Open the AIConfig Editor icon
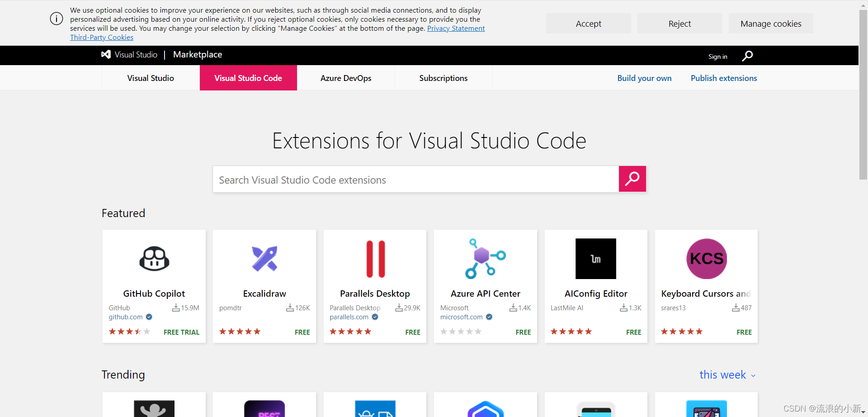The width and height of the screenshot is (868, 417). (596, 259)
